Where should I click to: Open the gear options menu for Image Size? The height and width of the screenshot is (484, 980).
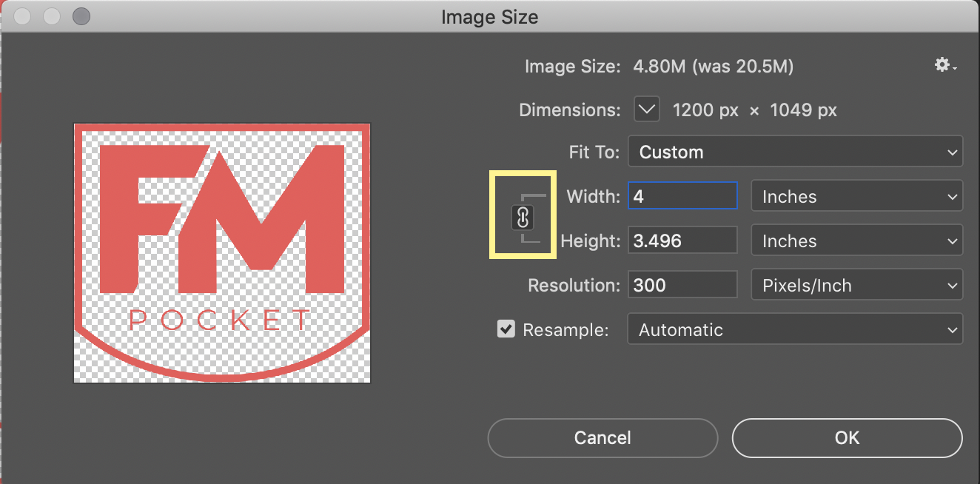pos(942,65)
